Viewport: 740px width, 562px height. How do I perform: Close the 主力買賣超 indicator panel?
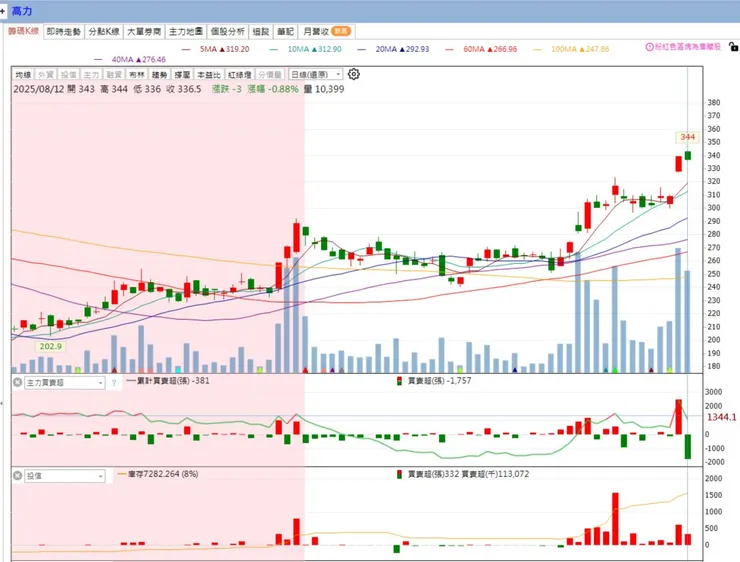tap(17, 382)
